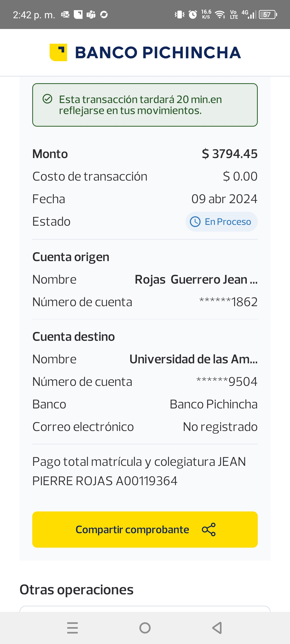Tap the battery level indicator
Viewport: 290px width, 644px height.
pyautogui.click(x=267, y=14)
